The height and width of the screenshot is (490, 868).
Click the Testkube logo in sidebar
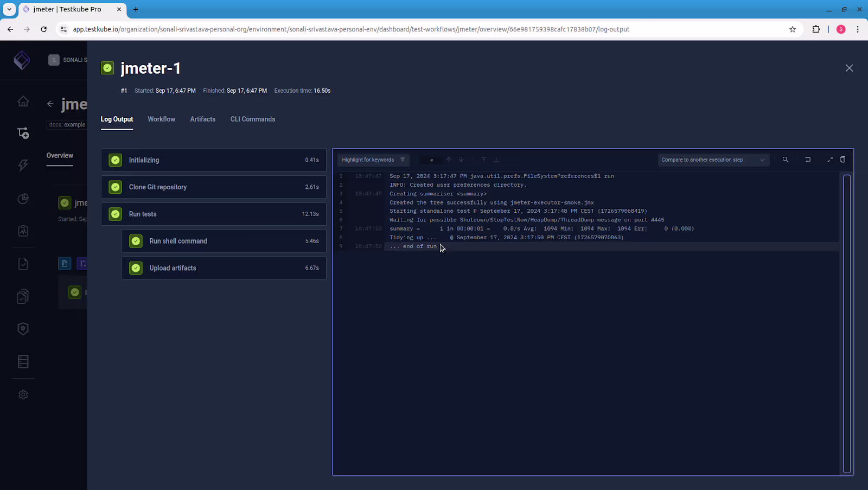click(22, 60)
